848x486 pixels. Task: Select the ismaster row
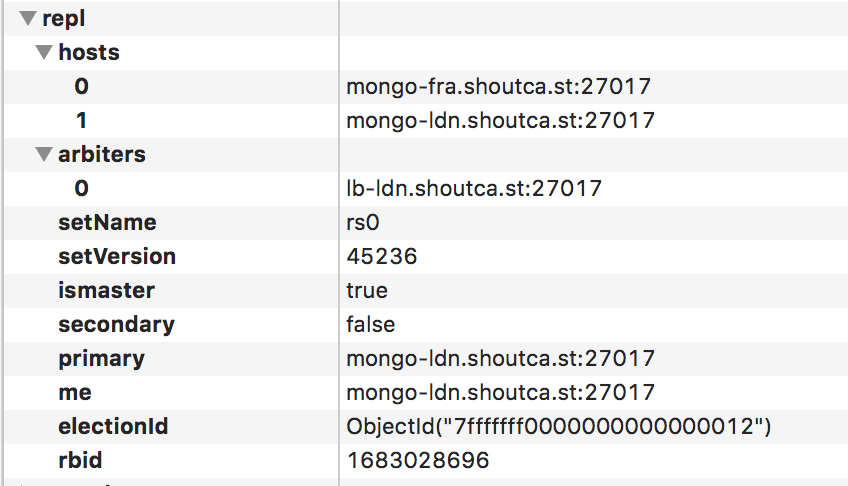pyautogui.click(x=426, y=291)
